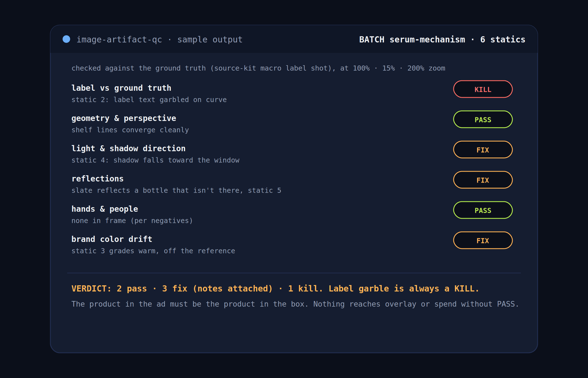Click the PASS badge for geometry & perspective
This screenshot has height=378, width=588.
[x=483, y=120]
